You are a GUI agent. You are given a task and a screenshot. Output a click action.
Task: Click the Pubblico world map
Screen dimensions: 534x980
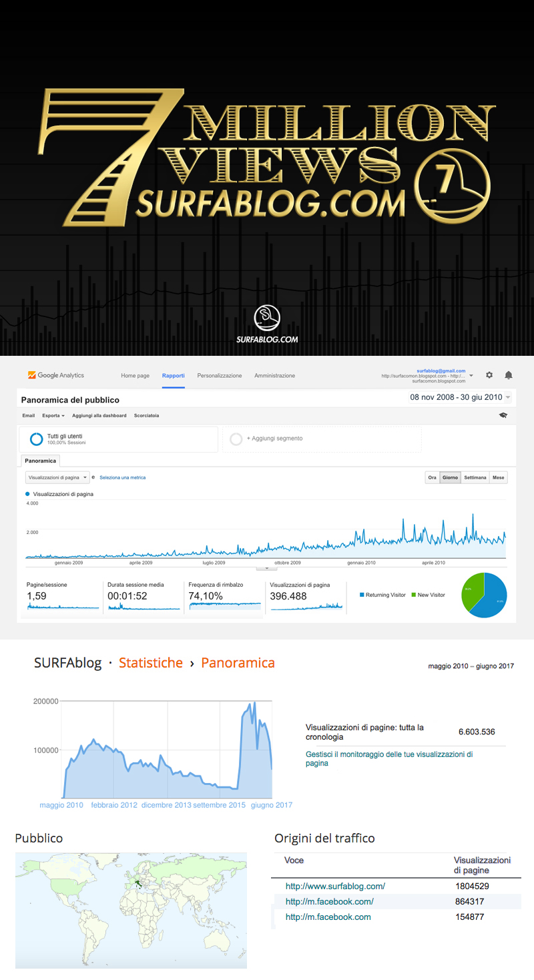coord(131,910)
